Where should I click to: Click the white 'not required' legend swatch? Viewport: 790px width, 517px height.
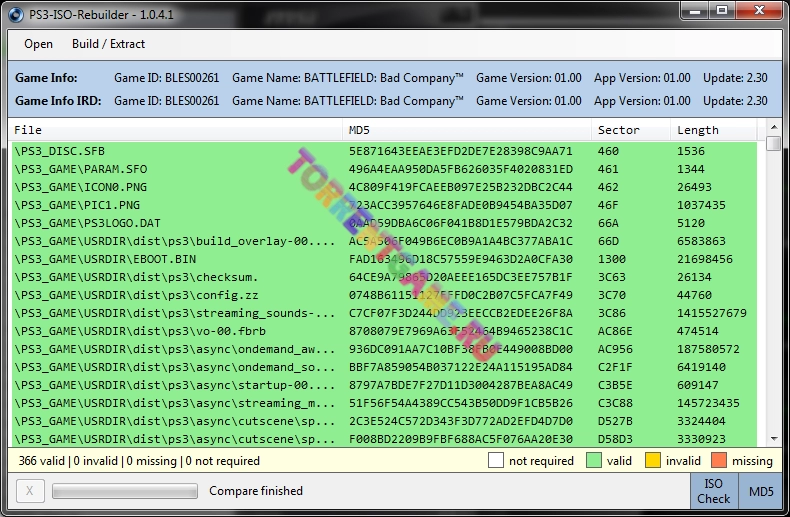pos(495,461)
